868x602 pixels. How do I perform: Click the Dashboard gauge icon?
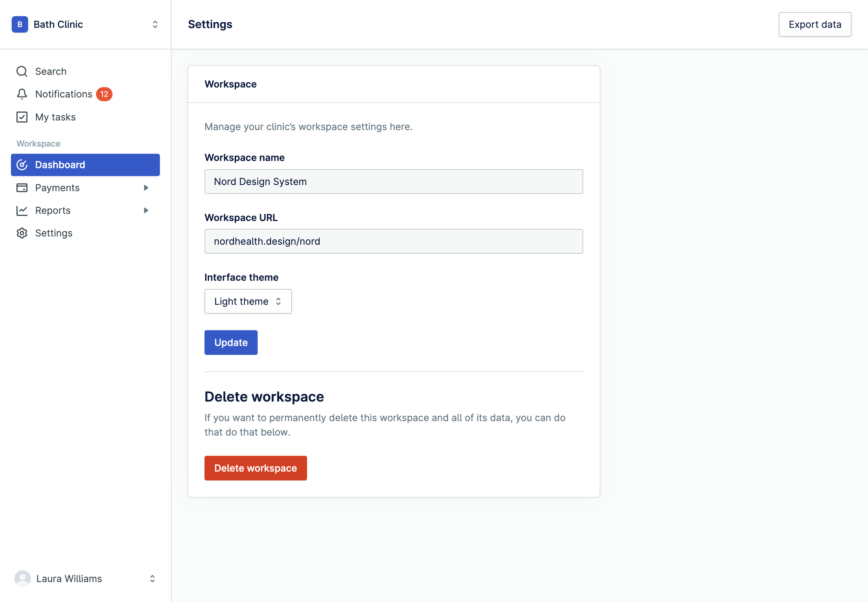(x=22, y=165)
